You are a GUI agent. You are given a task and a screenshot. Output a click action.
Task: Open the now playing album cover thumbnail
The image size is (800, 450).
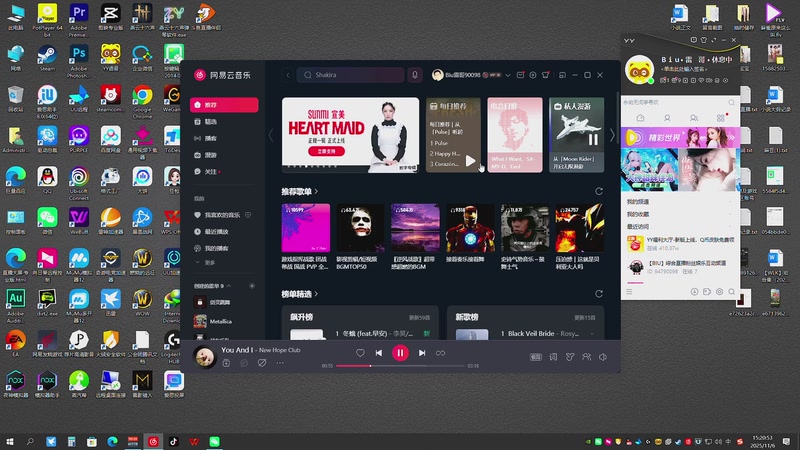(x=205, y=357)
